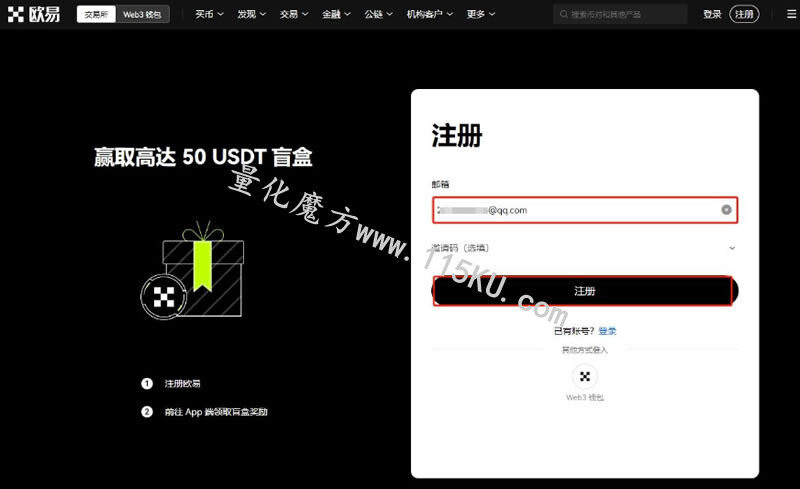Expand the 公链 menu
Screen dimensions: 800x489
[379, 14]
